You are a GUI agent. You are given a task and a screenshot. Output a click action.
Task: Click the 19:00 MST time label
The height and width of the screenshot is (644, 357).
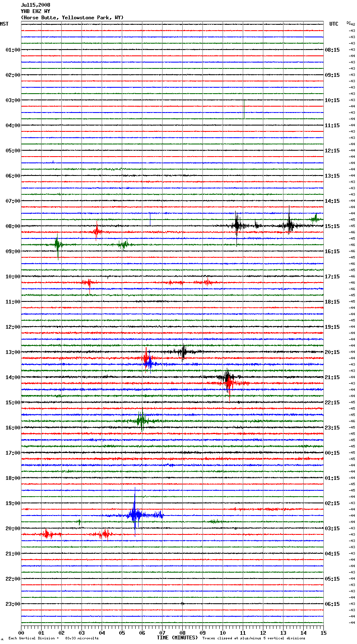[x=13, y=503]
